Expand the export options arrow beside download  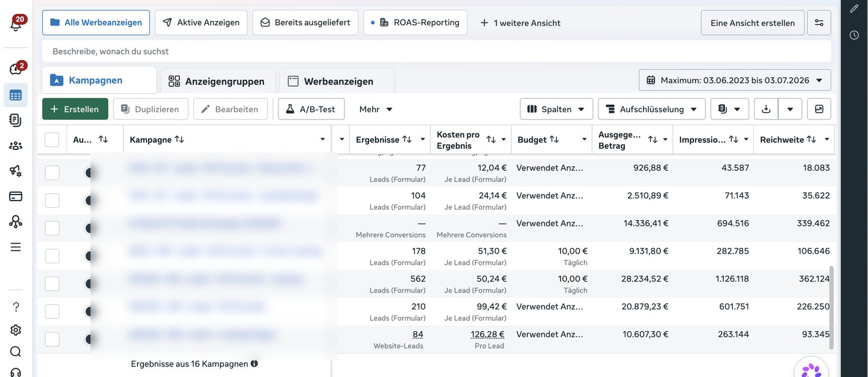click(x=790, y=109)
